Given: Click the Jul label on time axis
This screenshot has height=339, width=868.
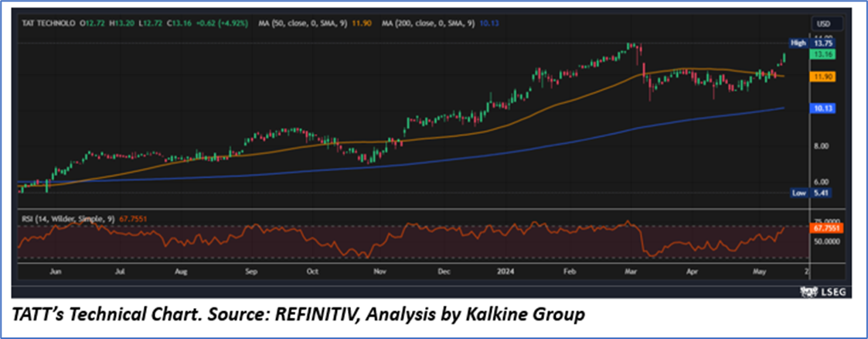Looking at the screenshot, I should [120, 272].
